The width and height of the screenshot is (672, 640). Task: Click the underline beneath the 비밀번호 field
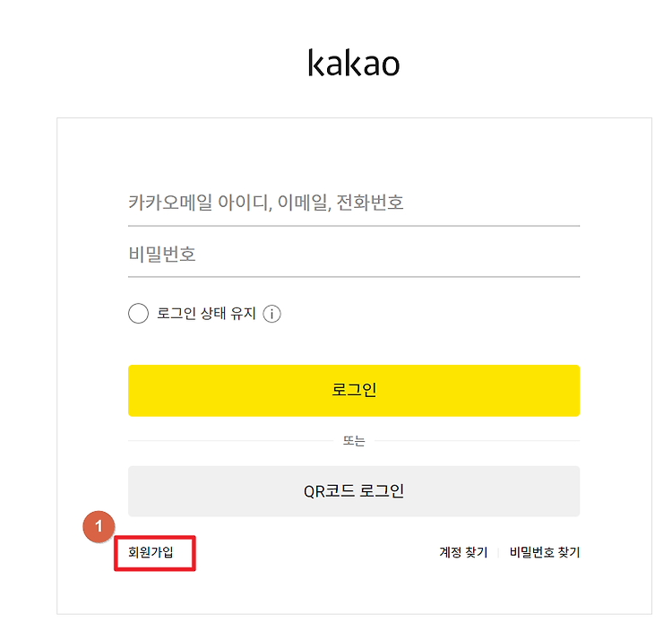354,277
